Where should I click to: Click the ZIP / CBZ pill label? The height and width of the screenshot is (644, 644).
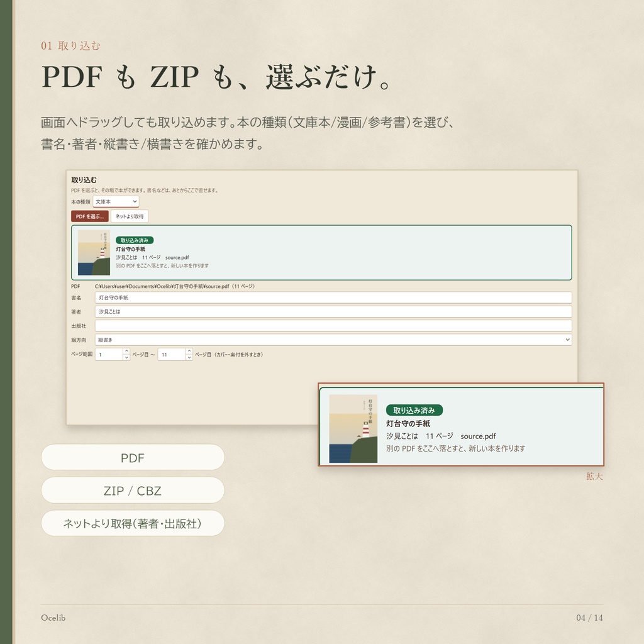(x=133, y=491)
